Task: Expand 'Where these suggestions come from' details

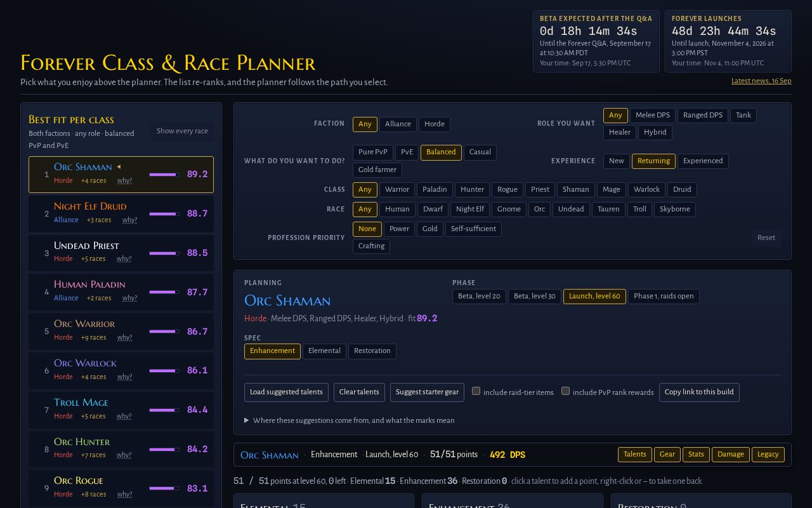Action: click(x=350, y=420)
